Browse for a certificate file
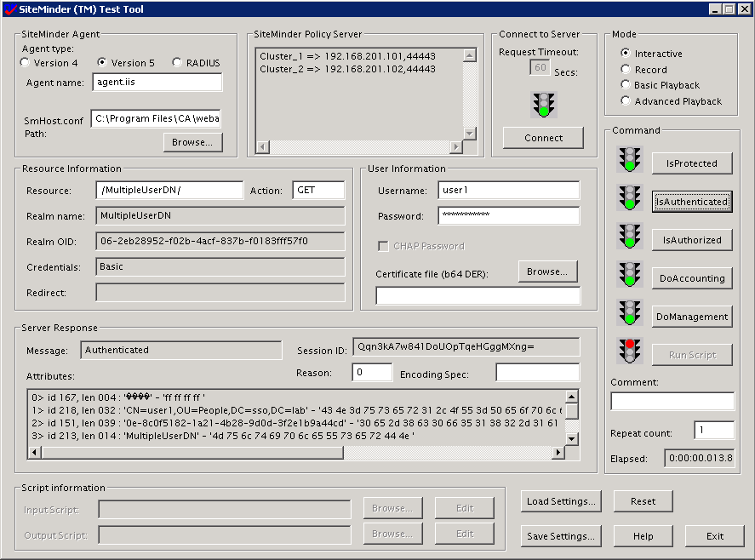 [548, 271]
